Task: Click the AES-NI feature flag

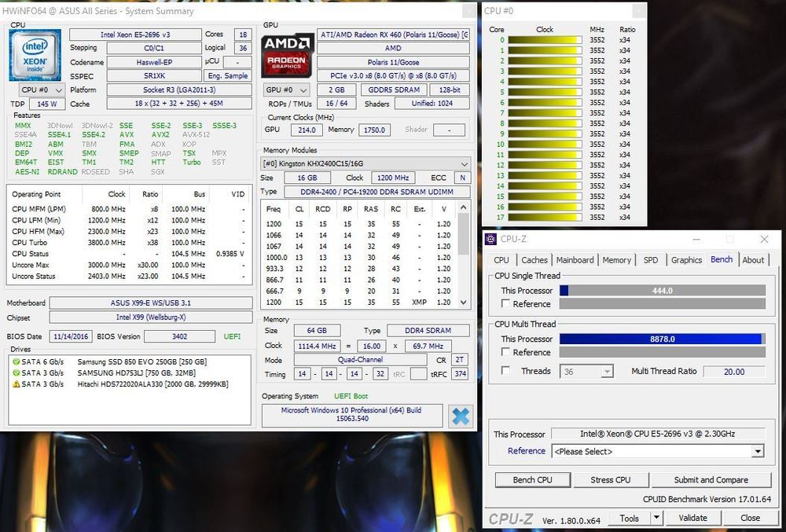Action: 27,172
